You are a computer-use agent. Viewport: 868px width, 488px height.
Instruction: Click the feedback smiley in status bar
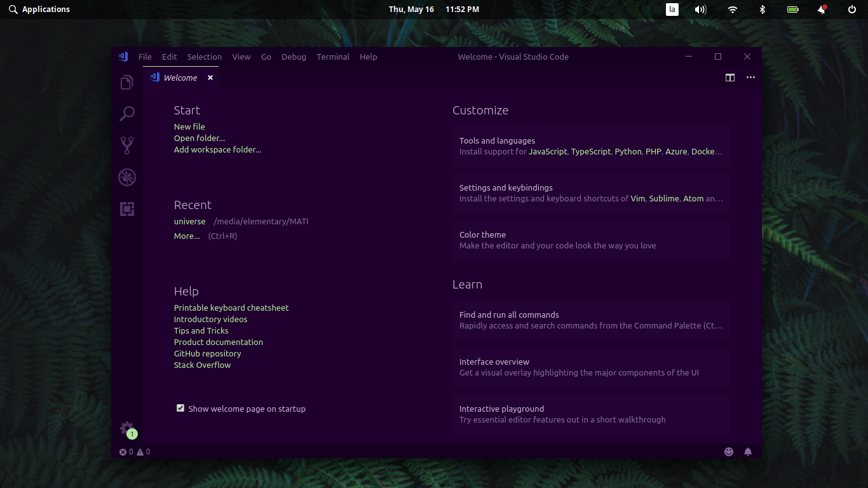(729, 452)
